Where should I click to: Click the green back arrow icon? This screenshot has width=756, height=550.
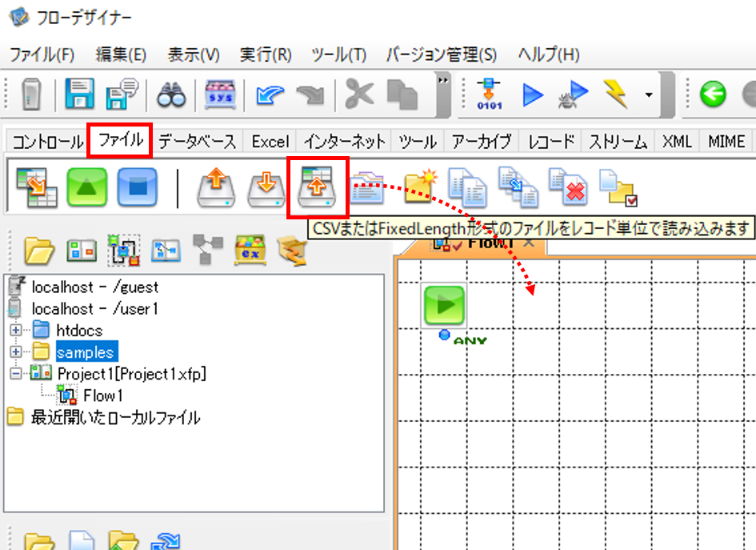pos(713,94)
